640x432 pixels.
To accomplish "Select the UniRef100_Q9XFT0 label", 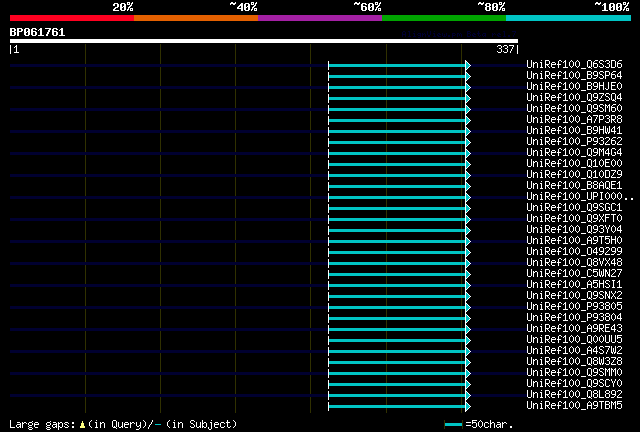I will pyautogui.click(x=574, y=218).
